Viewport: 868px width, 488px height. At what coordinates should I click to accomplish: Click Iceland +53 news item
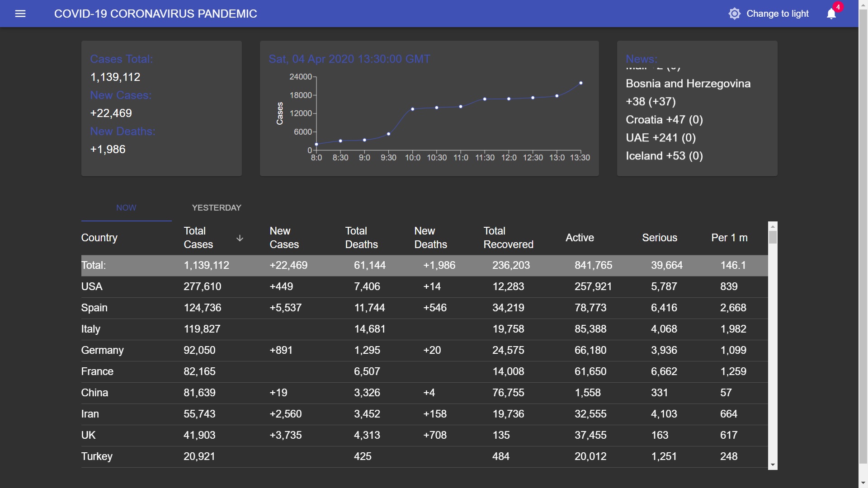pyautogui.click(x=664, y=156)
